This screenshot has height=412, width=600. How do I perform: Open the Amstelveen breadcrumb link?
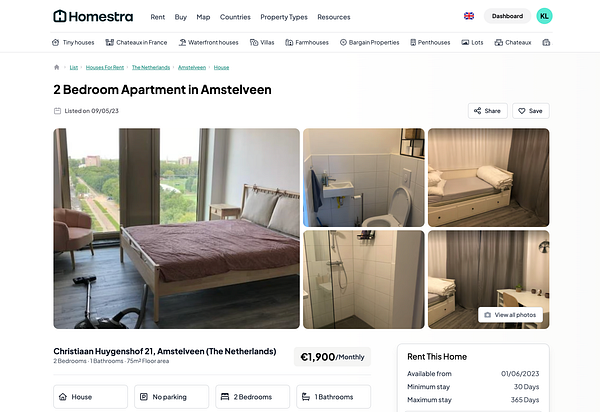coord(192,67)
